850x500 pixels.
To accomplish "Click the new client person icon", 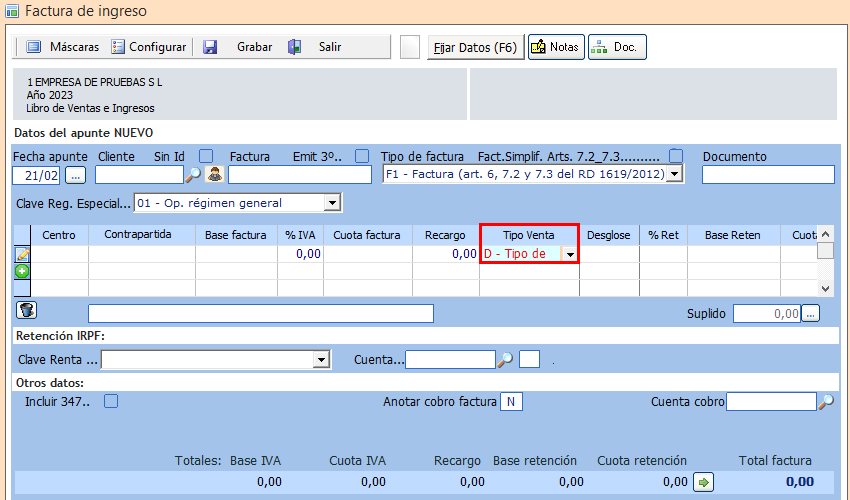I will click(x=214, y=175).
